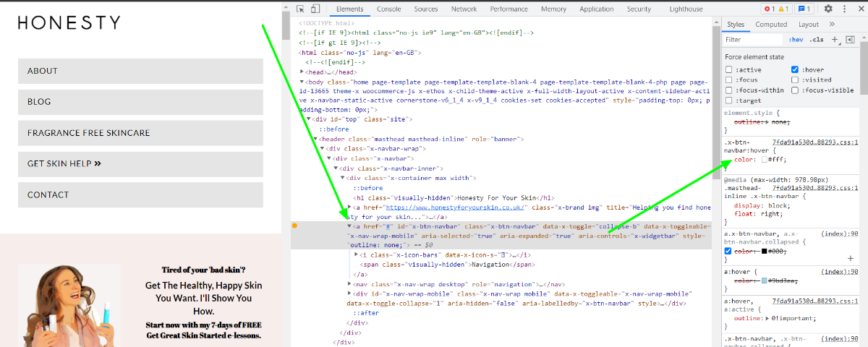Viewport: 868px width, 347px height.
Task: Toggle the :active state checkbox
Action: (729, 69)
